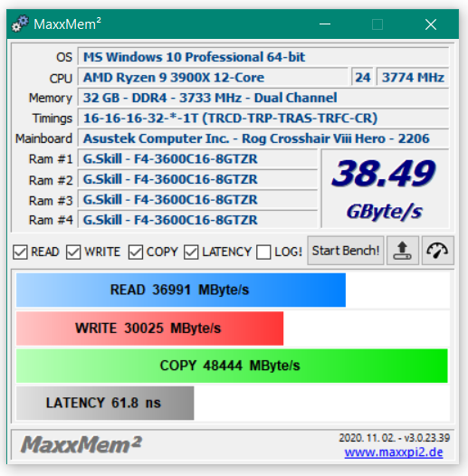This screenshot has height=476, width=468.
Task: Click the CPU clock field 3774 MHz
Action: (x=413, y=77)
